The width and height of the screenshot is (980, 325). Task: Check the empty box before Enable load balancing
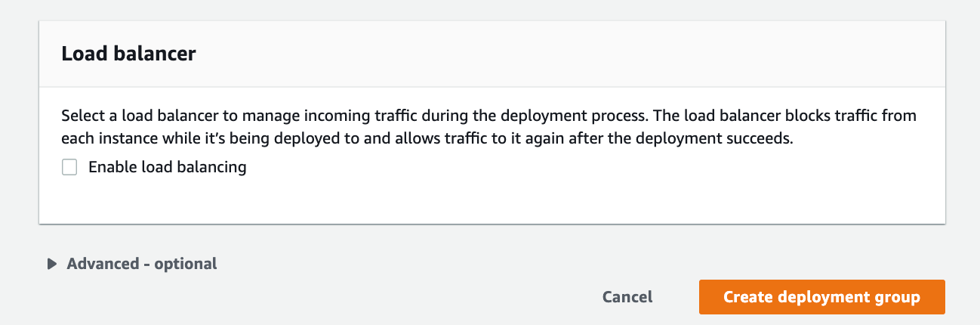69,167
